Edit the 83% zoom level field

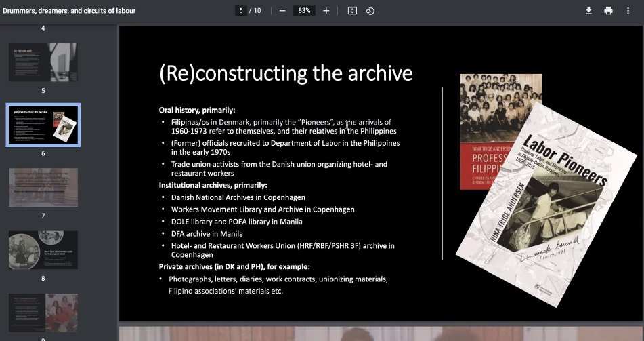[x=304, y=11]
